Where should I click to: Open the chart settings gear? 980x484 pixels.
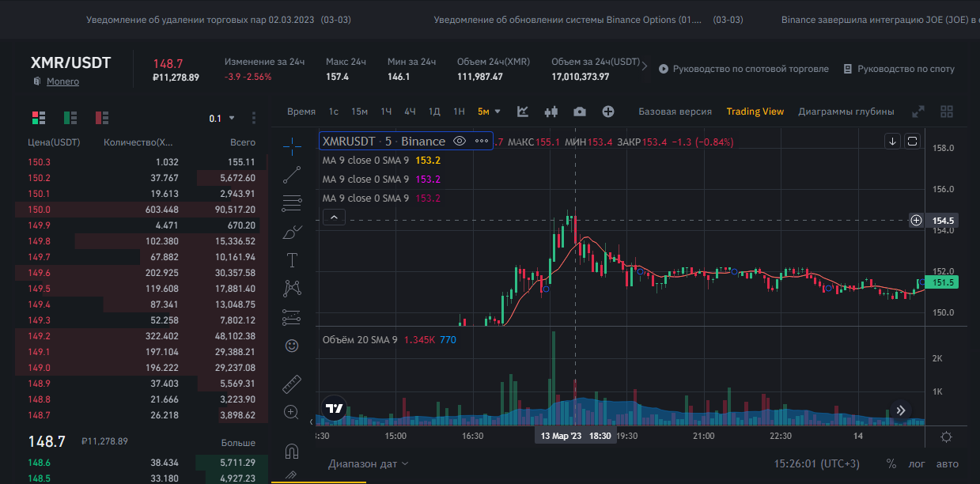(946, 437)
